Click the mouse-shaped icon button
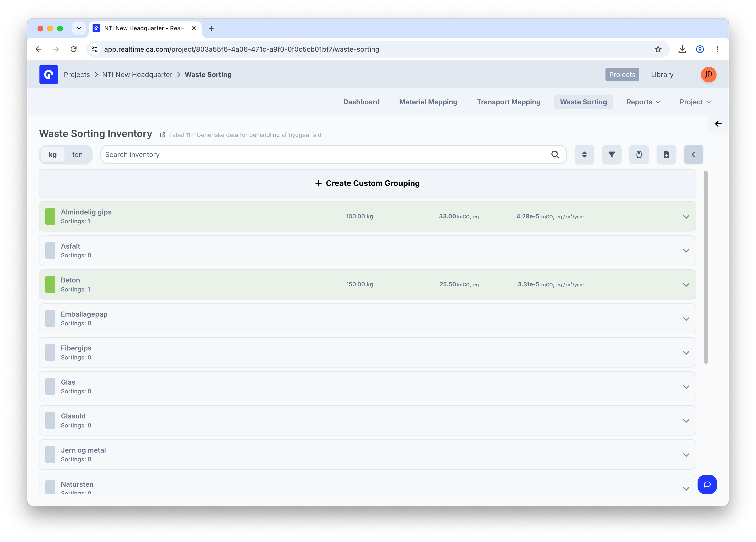This screenshot has height=542, width=756. coord(639,155)
